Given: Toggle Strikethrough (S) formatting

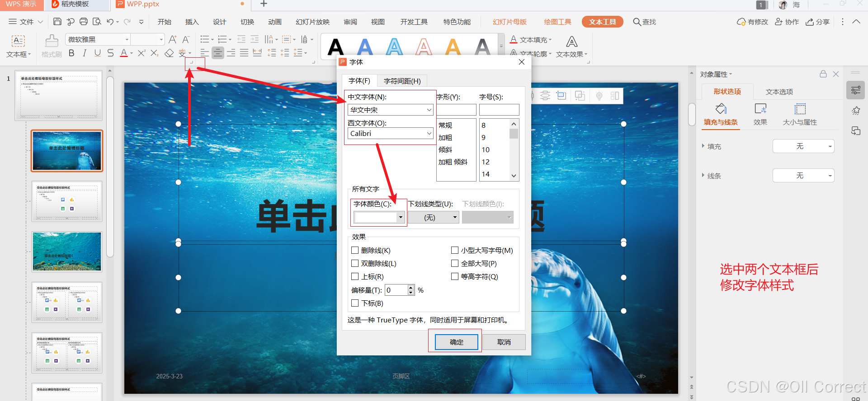Looking at the screenshot, I should pyautogui.click(x=111, y=53).
